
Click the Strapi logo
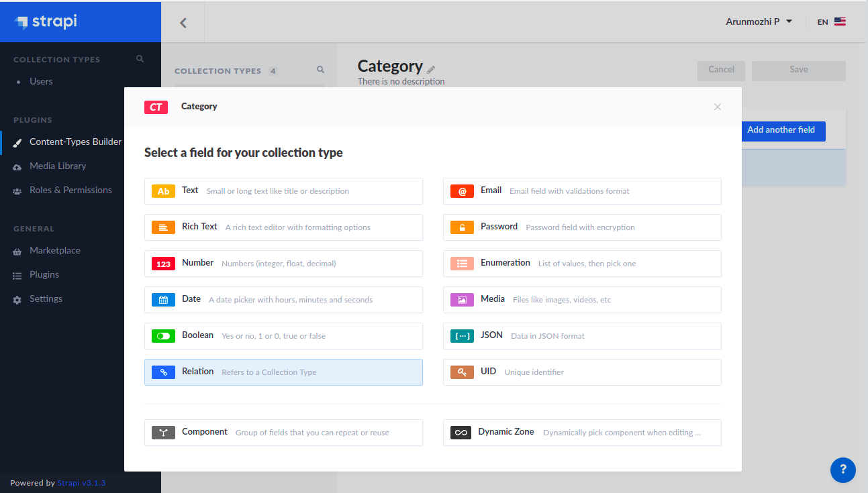point(46,21)
